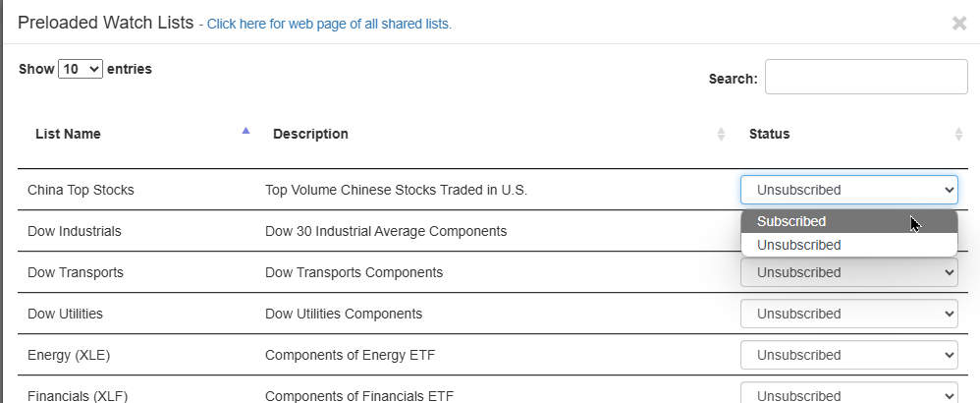Toggle China Top Stocks status dropdown
The image size is (980, 403).
point(848,190)
